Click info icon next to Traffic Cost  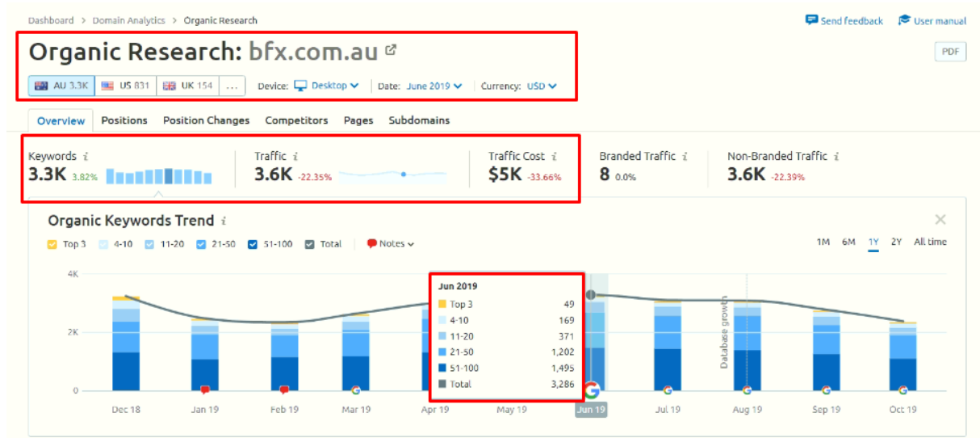click(554, 157)
